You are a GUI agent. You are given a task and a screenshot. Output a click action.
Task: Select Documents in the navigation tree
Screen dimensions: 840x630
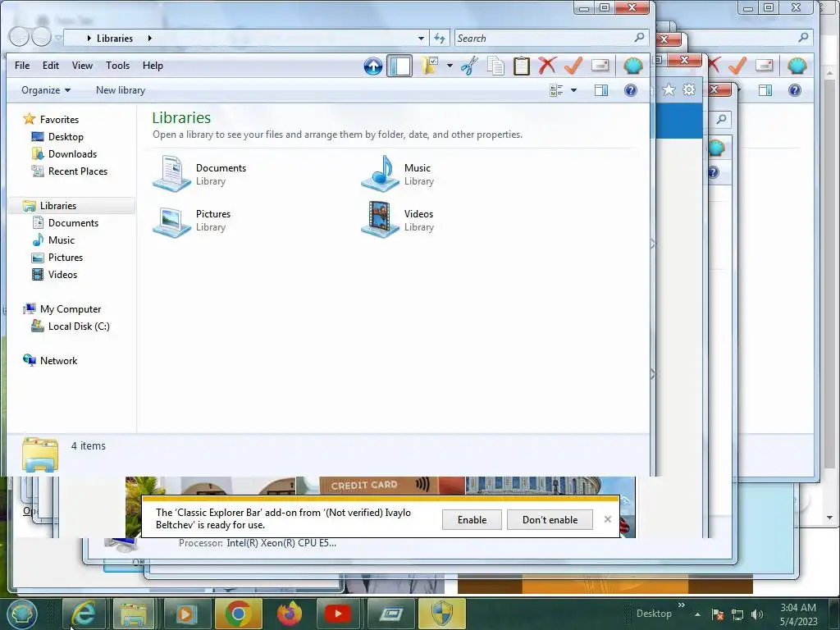(73, 223)
